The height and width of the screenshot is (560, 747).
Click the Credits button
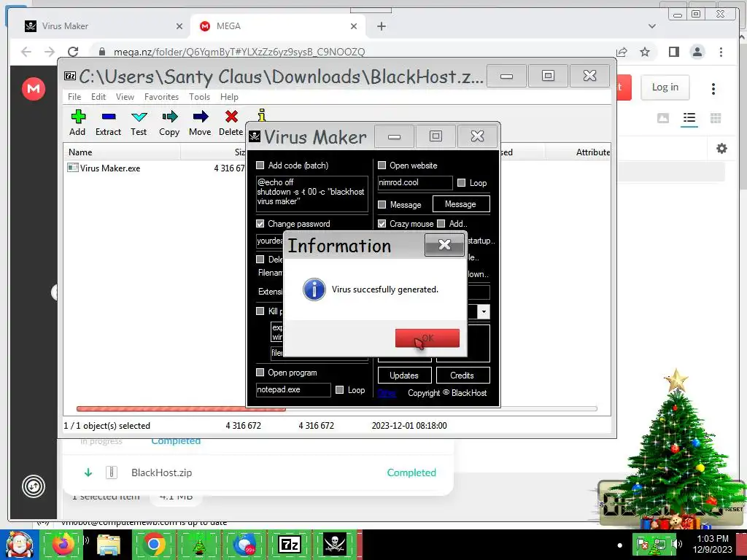pyautogui.click(x=462, y=376)
